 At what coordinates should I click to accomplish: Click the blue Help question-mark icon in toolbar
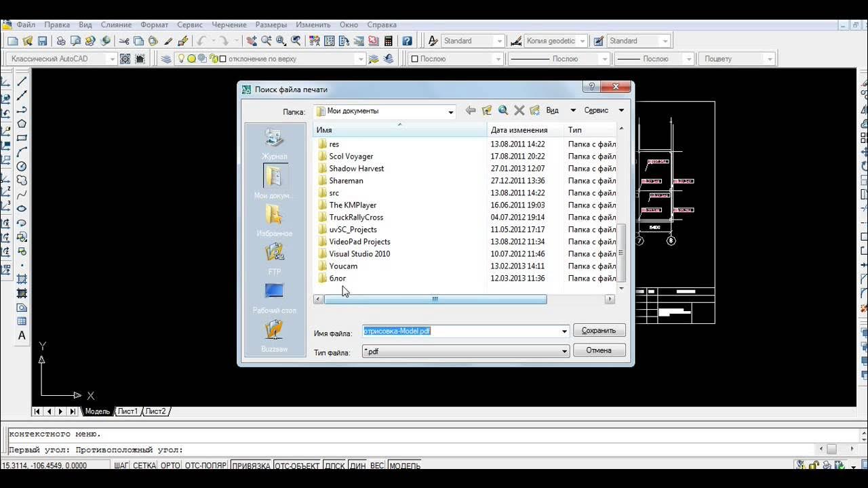[x=407, y=41]
